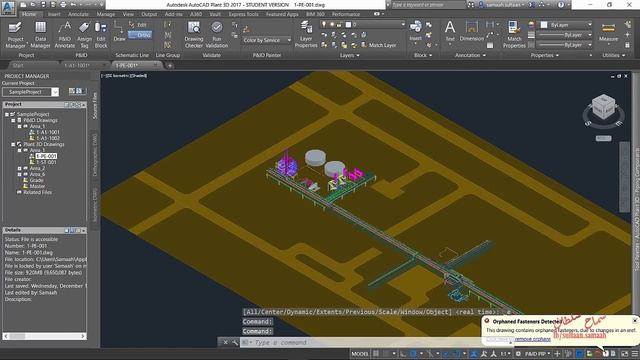Activate the Draw schematic line tool

pyautogui.click(x=119, y=32)
